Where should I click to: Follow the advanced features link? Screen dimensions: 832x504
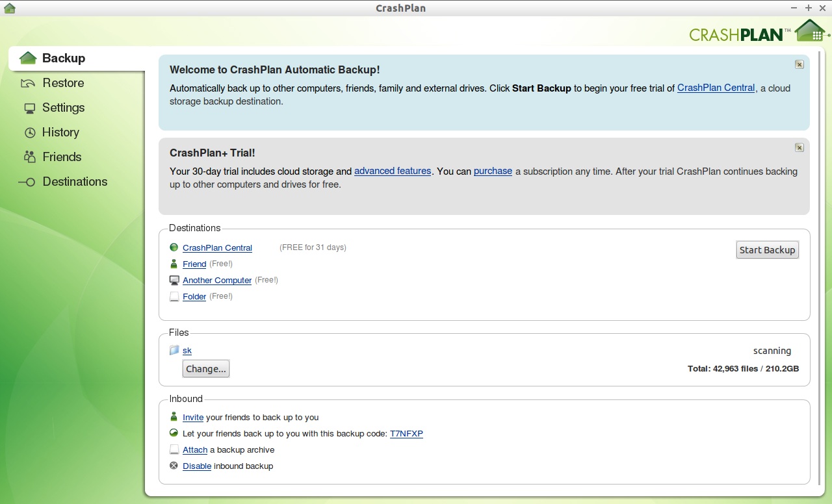click(393, 171)
